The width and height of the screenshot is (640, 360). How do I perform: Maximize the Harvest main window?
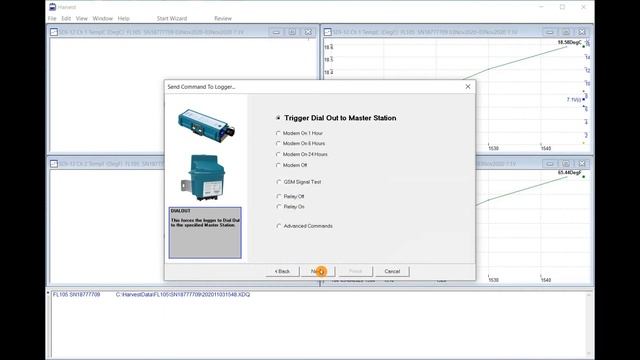click(562, 7)
